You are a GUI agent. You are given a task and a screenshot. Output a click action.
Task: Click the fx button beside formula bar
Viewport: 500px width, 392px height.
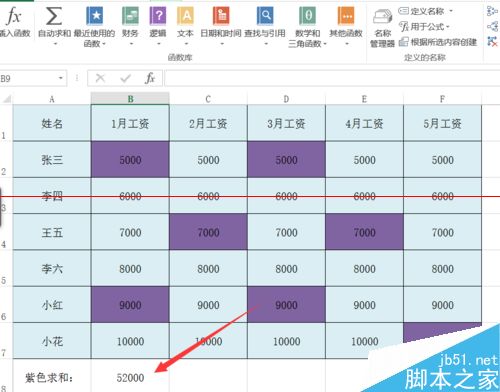coord(150,78)
